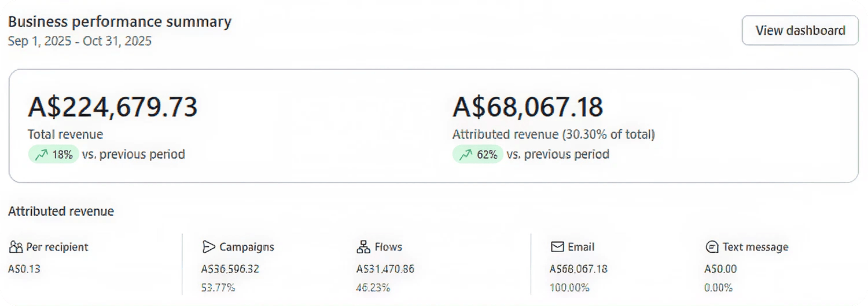The height and width of the screenshot is (306, 868).
Task: Select the Email label
Action: 581,247
